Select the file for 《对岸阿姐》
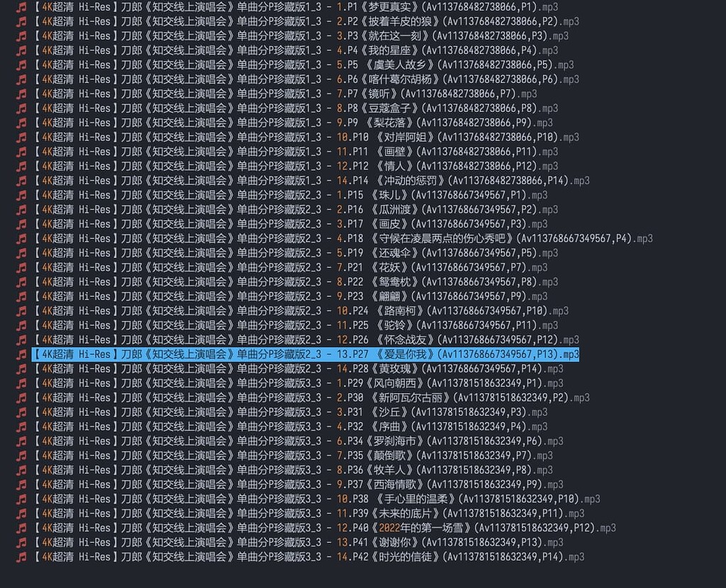 284,137
